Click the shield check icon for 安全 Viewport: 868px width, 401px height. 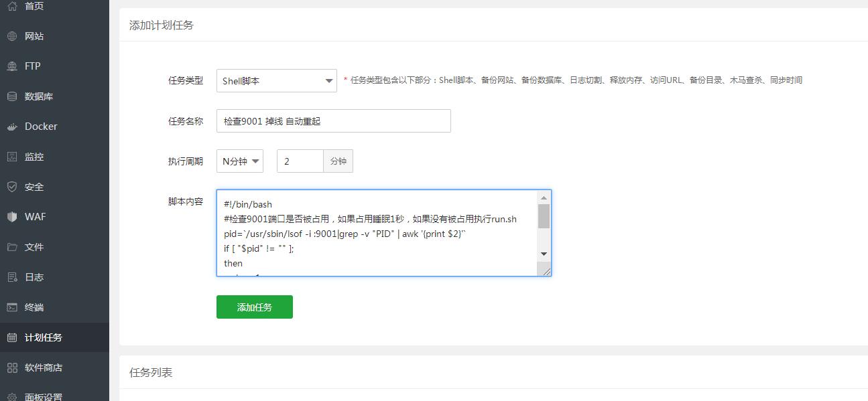pos(12,187)
